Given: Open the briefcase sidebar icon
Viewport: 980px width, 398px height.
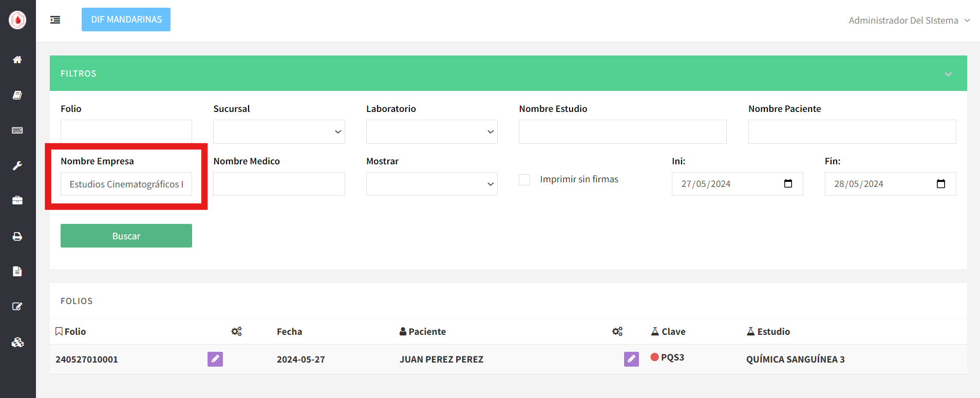Looking at the screenshot, I should coord(17,200).
